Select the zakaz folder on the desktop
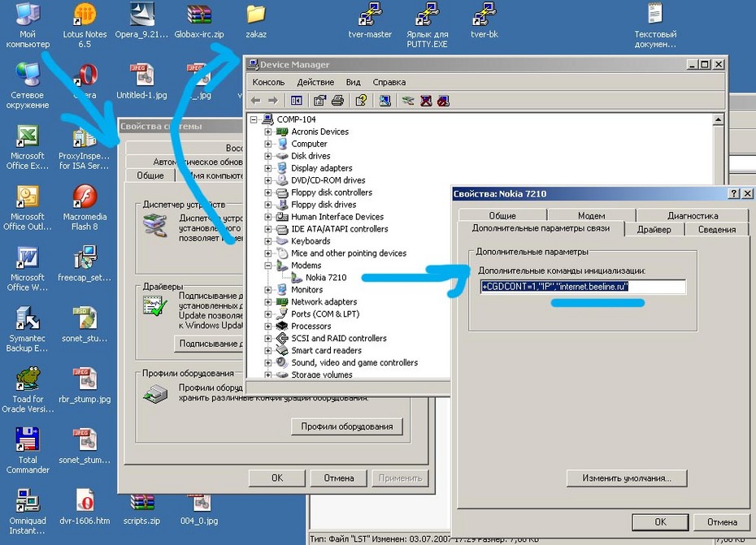This screenshot has width=756, height=545. click(x=256, y=21)
